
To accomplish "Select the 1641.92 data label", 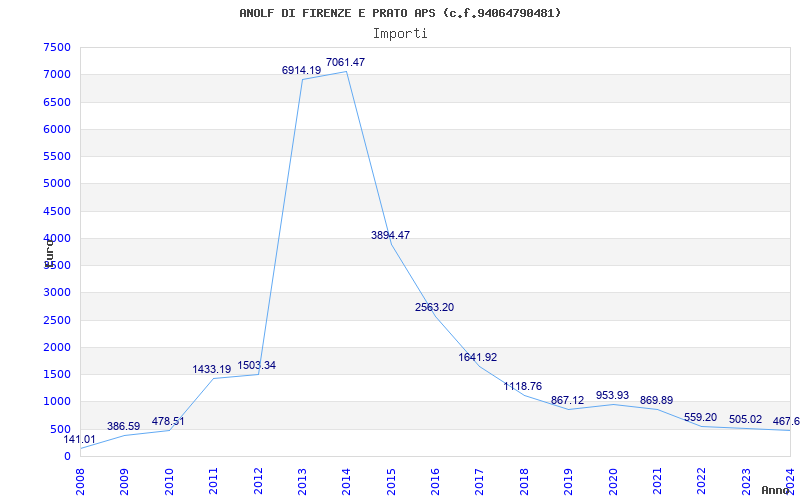I will 478,357.
